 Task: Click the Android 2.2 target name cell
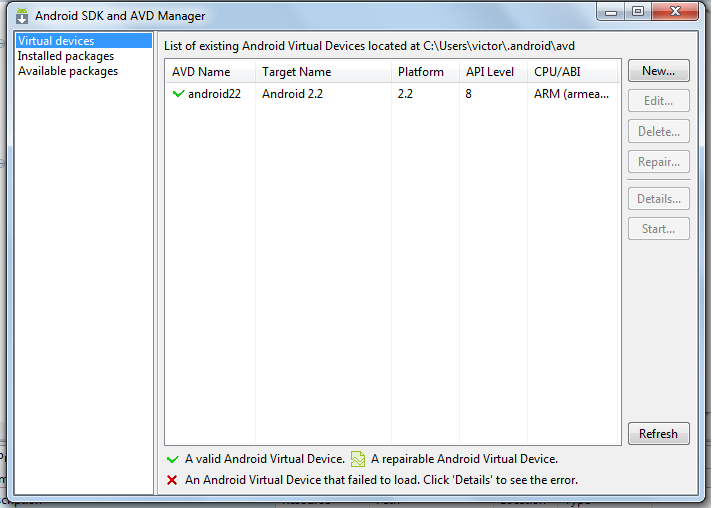(292, 94)
